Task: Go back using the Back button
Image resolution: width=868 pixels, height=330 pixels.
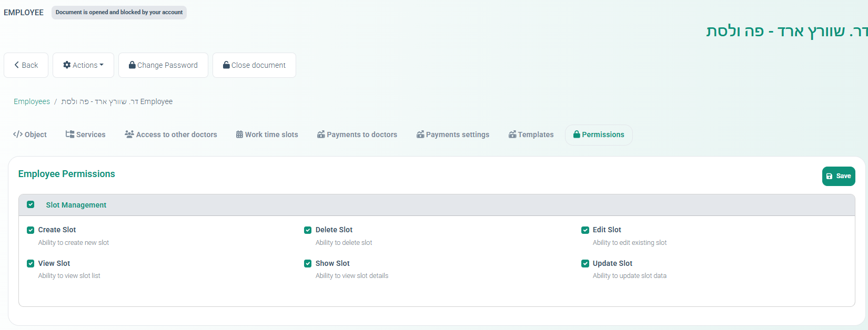Action: pos(26,65)
